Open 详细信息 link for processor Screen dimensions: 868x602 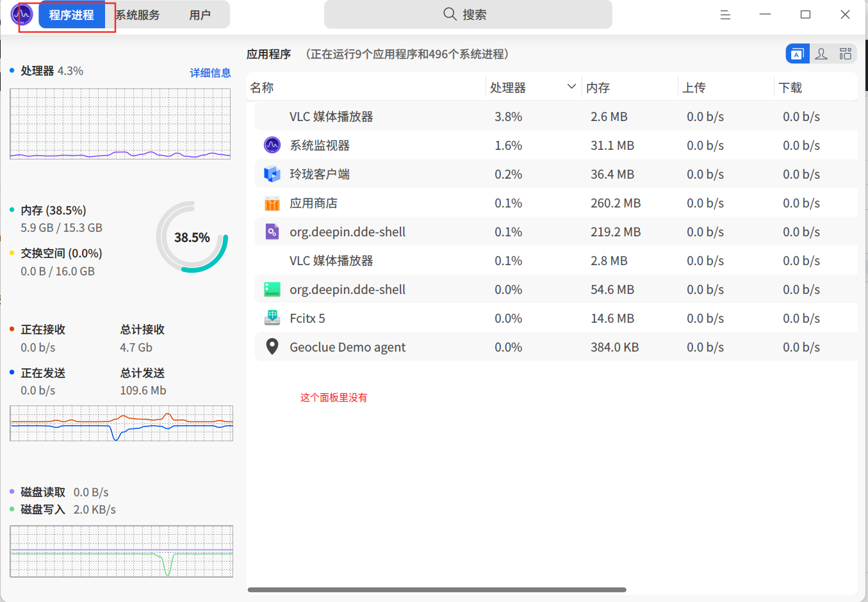coord(210,72)
